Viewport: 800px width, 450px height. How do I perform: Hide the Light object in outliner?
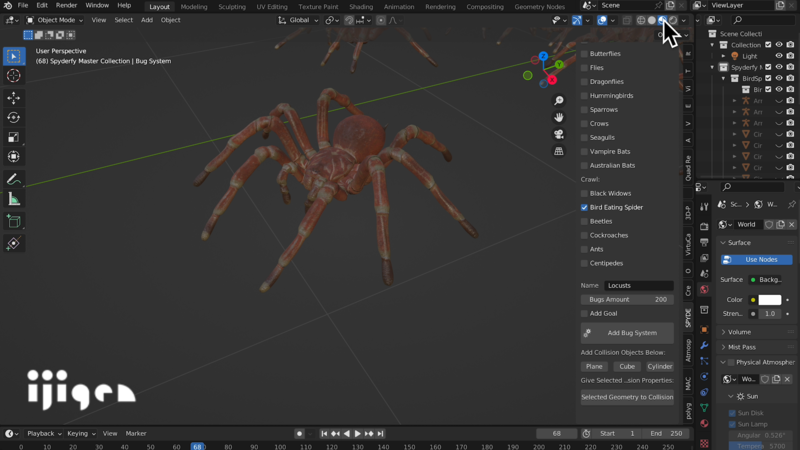[x=779, y=56]
